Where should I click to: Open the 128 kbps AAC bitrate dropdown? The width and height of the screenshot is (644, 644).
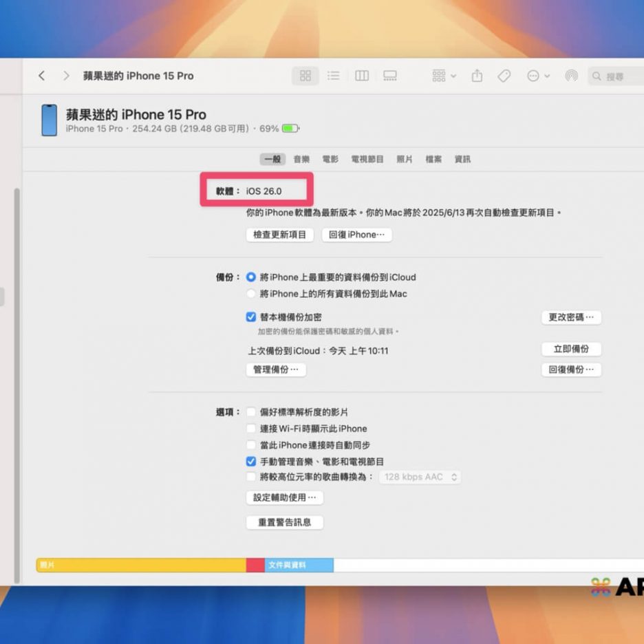[x=420, y=477]
